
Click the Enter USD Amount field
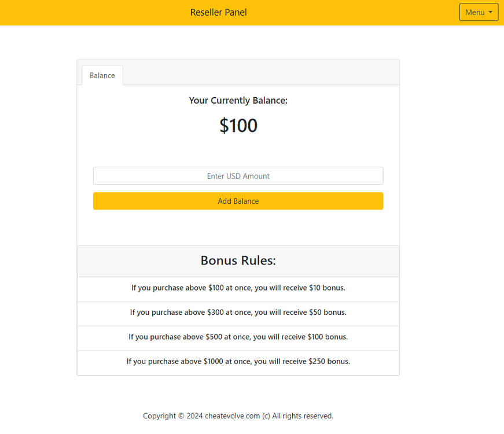coord(238,176)
